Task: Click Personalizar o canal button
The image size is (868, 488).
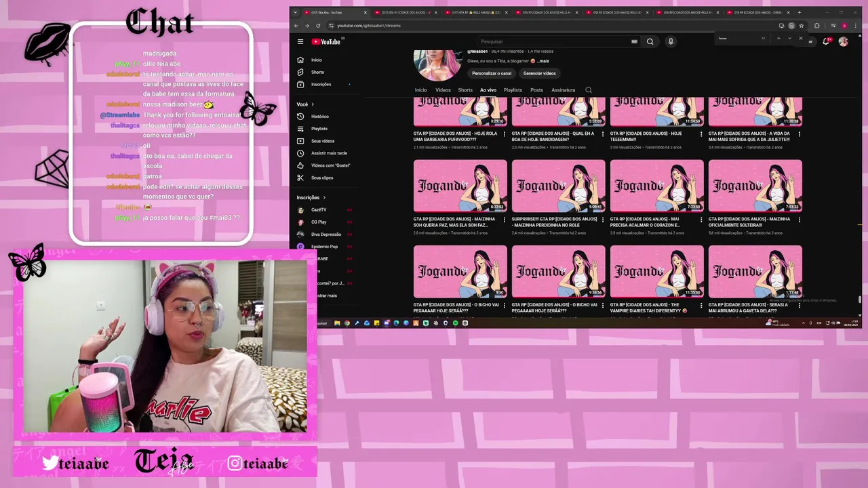Action: pos(492,73)
